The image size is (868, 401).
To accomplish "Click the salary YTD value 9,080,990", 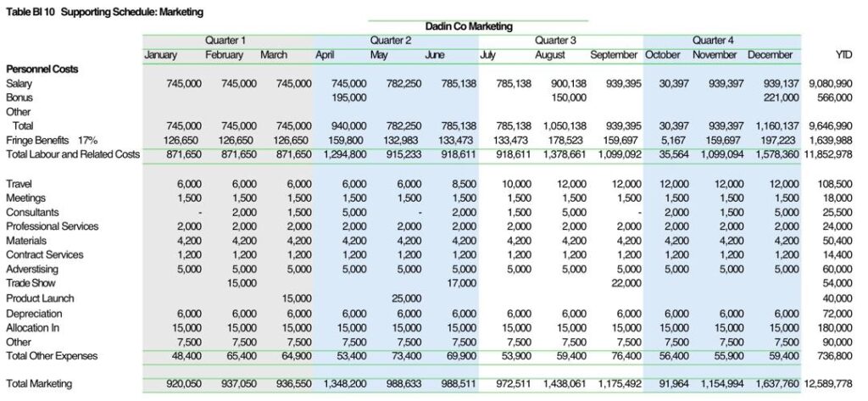I will (831, 84).
